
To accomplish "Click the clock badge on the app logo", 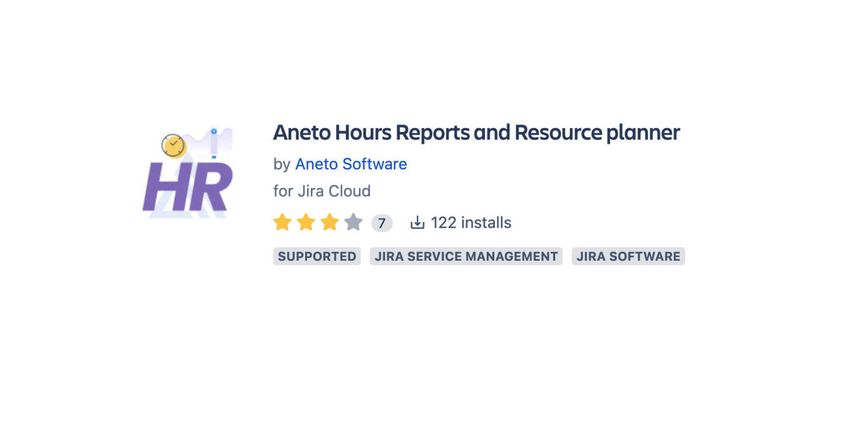I will click(173, 146).
